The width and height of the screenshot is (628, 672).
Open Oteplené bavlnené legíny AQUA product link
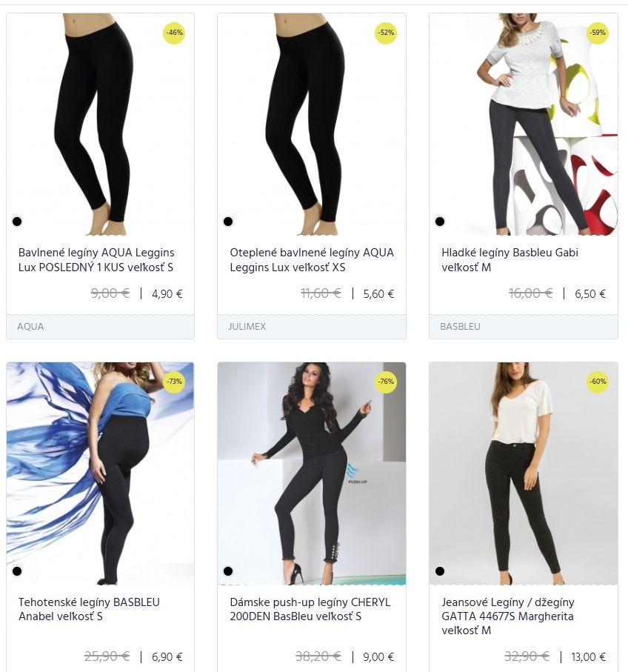click(x=312, y=260)
